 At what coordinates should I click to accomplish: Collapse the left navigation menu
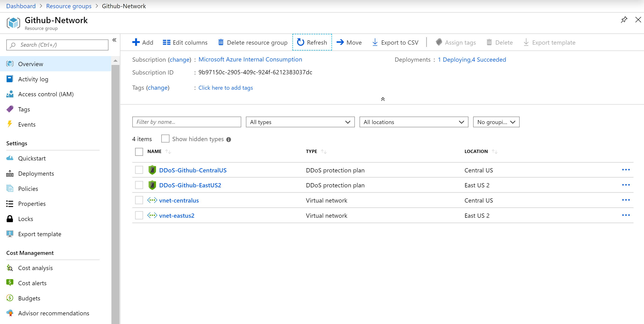(115, 40)
